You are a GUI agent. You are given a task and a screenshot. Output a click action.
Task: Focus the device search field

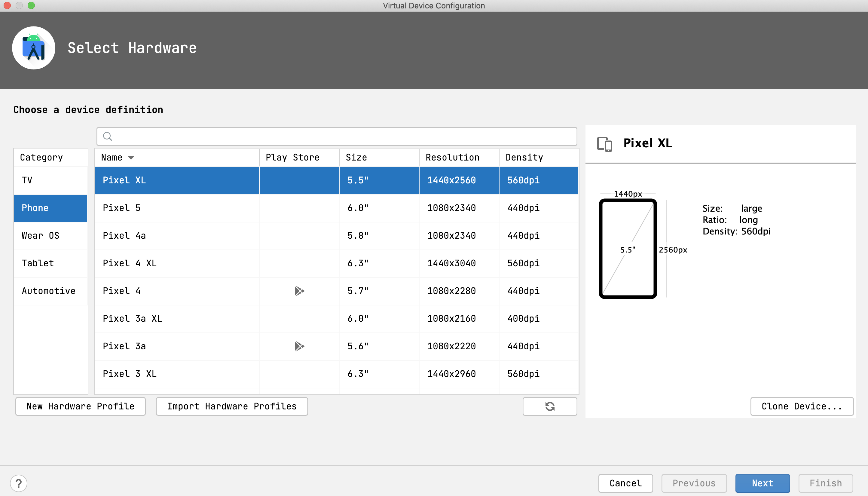click(337, 136)
